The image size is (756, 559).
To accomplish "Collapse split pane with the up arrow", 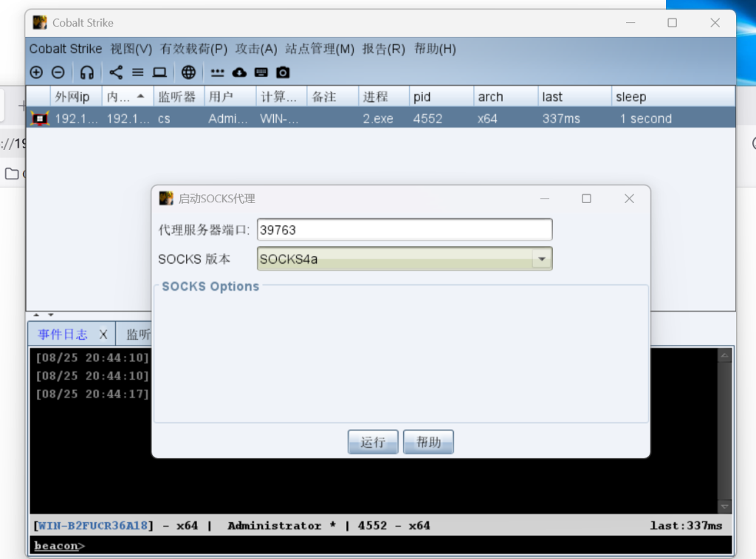I will click(36, 315).
